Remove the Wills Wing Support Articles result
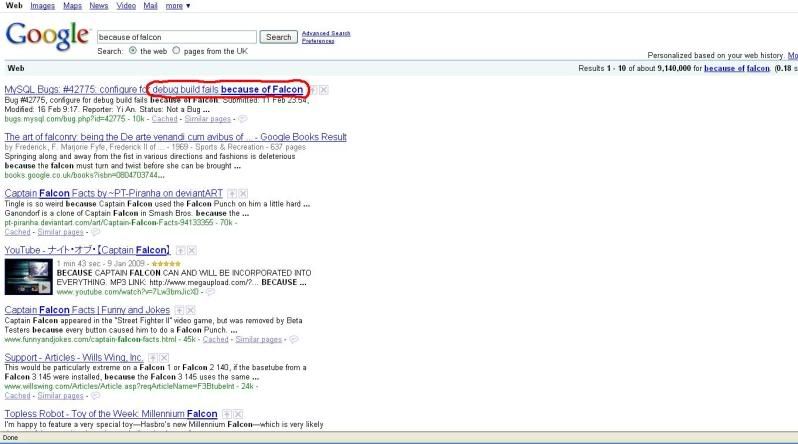 tap(164, 358)
